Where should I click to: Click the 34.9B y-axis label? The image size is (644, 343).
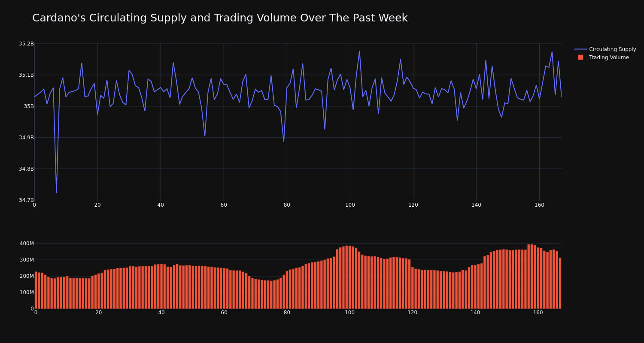click(26, 138)
